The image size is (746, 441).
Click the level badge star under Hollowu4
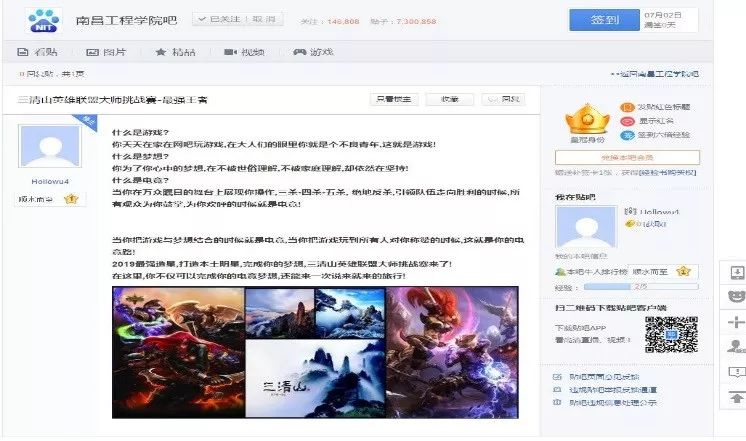click(x=71, y=199)
